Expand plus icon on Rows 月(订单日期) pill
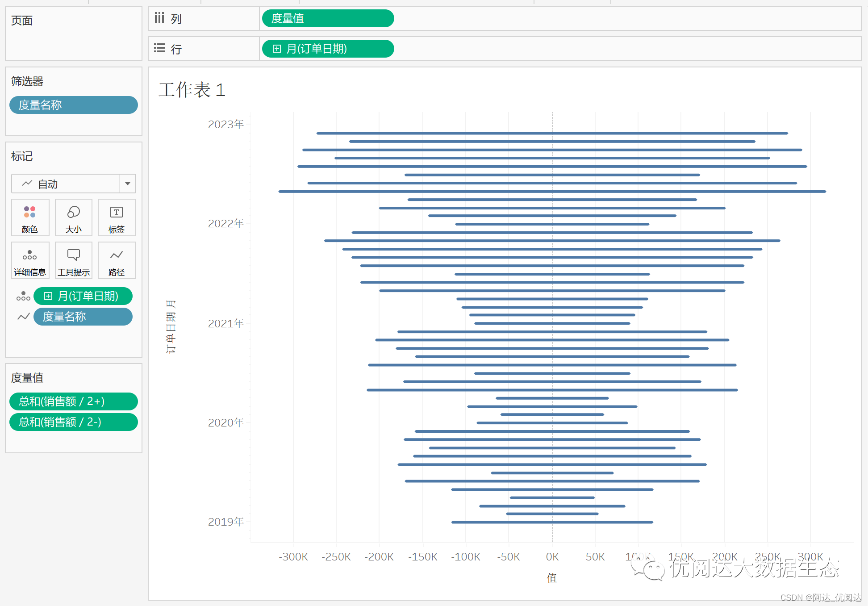Viewport: 868px width, 606px height. 277,49
